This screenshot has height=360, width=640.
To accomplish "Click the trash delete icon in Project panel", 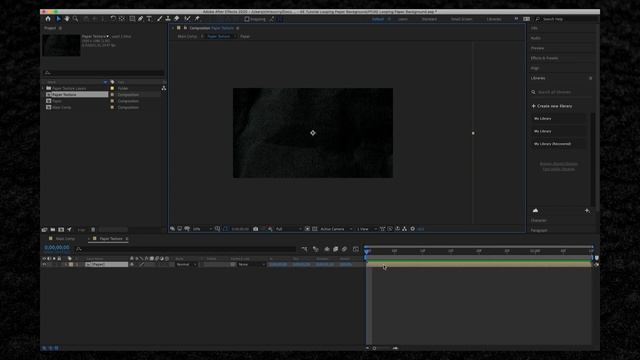I will 93,230.
